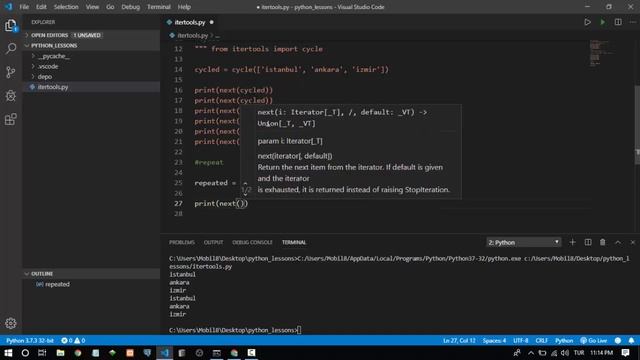
Task: Maximize the terminal panel size
Action: tap(618, 242)
